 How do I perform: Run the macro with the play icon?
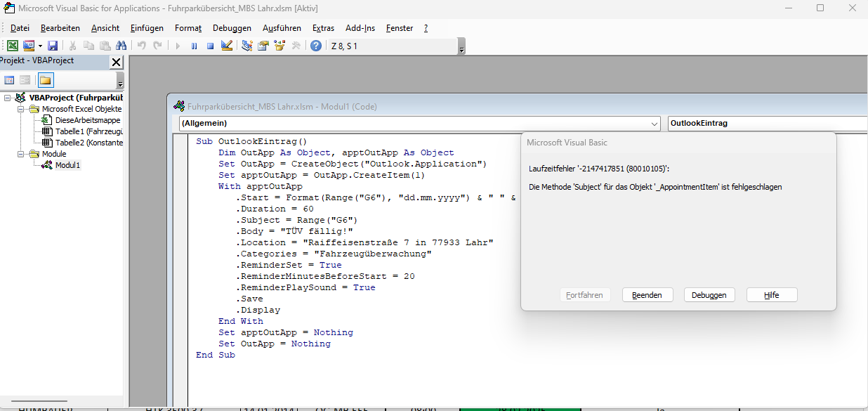point(177,46)
